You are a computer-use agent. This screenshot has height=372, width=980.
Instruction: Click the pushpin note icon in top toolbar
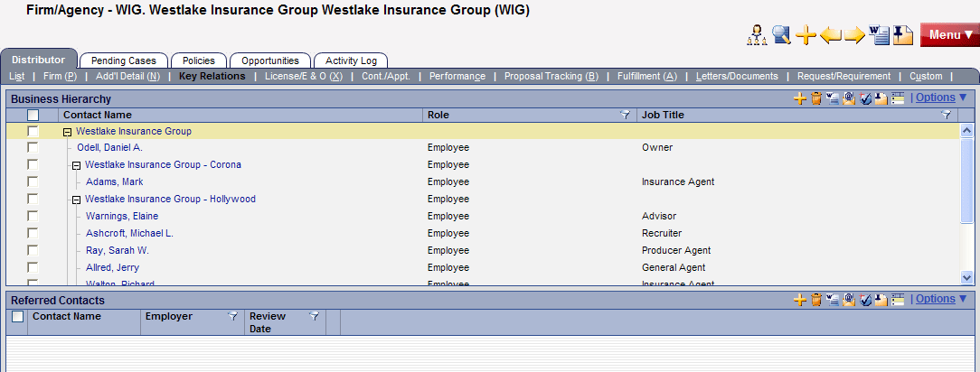tap(903, 35)
